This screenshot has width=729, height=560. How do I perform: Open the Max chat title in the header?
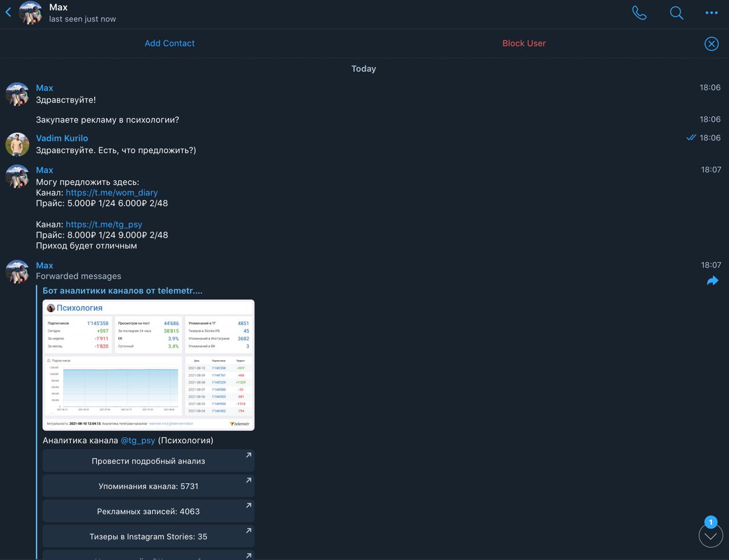(x=58, y=7)
